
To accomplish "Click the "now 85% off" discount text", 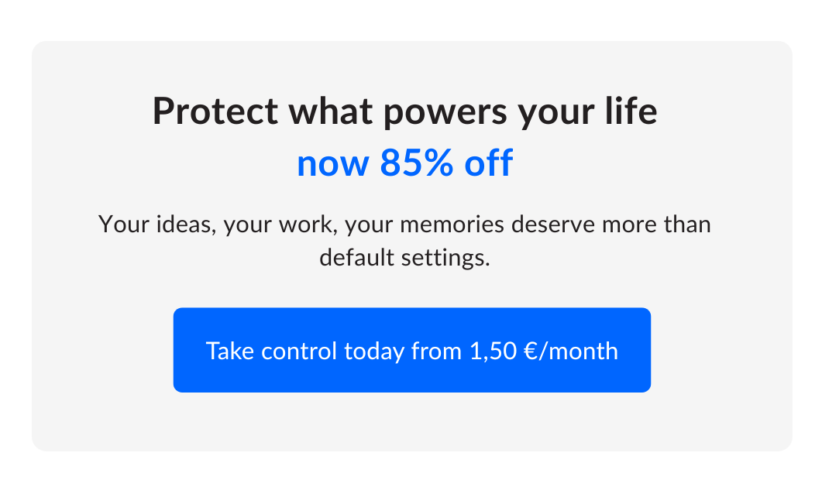I will 404,163.
